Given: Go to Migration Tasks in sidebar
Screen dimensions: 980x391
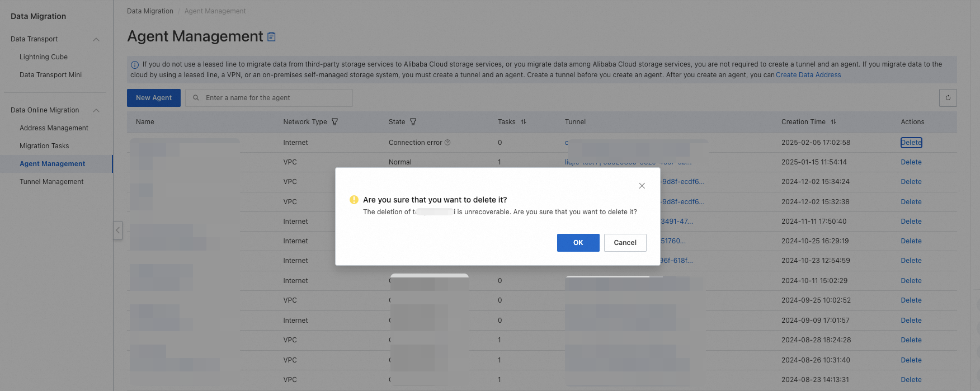Looking at the screenshot, I should click(44, 146).
